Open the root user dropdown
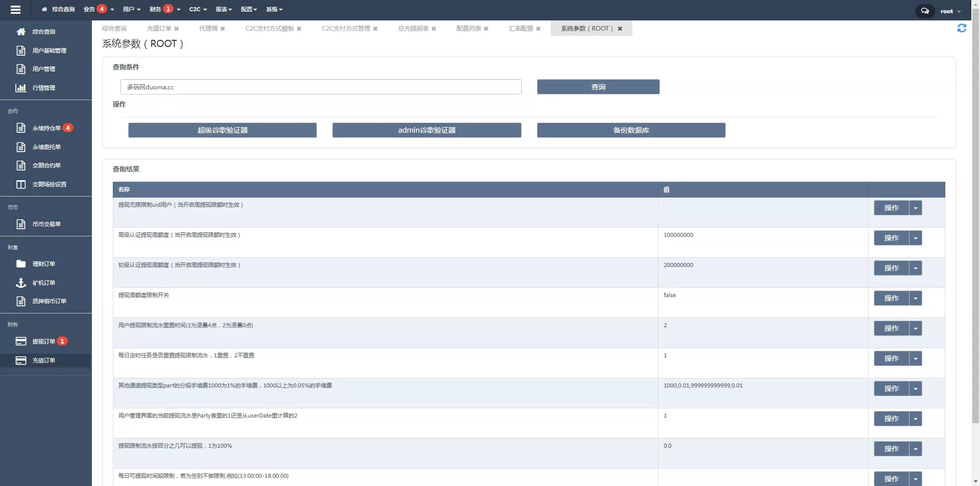 point(950,11)
